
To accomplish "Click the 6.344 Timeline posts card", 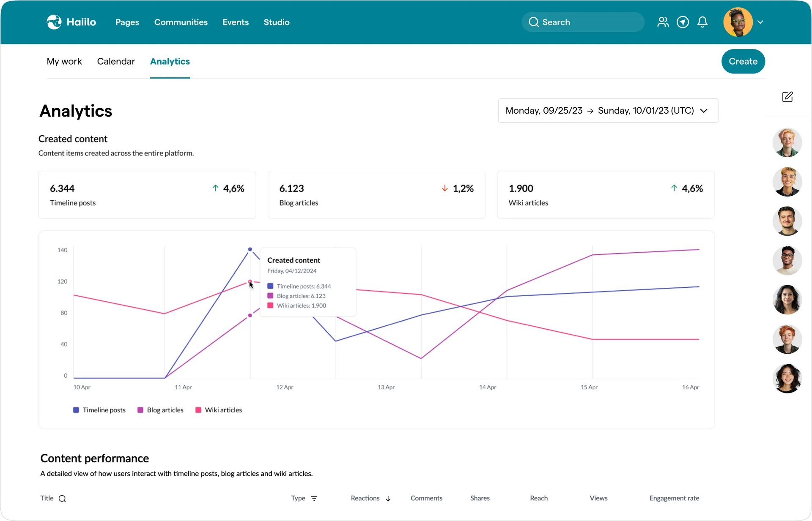I will coord(147,195).
